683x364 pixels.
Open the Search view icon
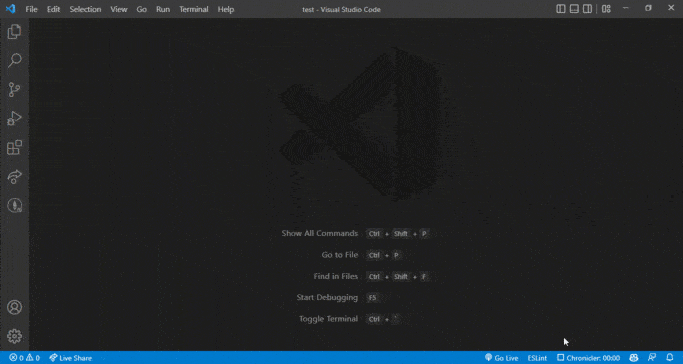[x=14, y=61]
